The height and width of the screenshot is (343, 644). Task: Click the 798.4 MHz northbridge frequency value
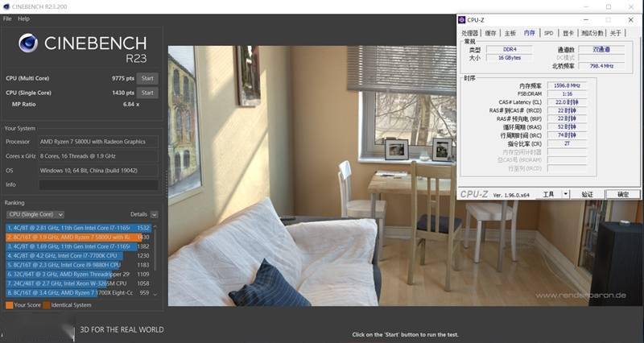tap(601, 66)
